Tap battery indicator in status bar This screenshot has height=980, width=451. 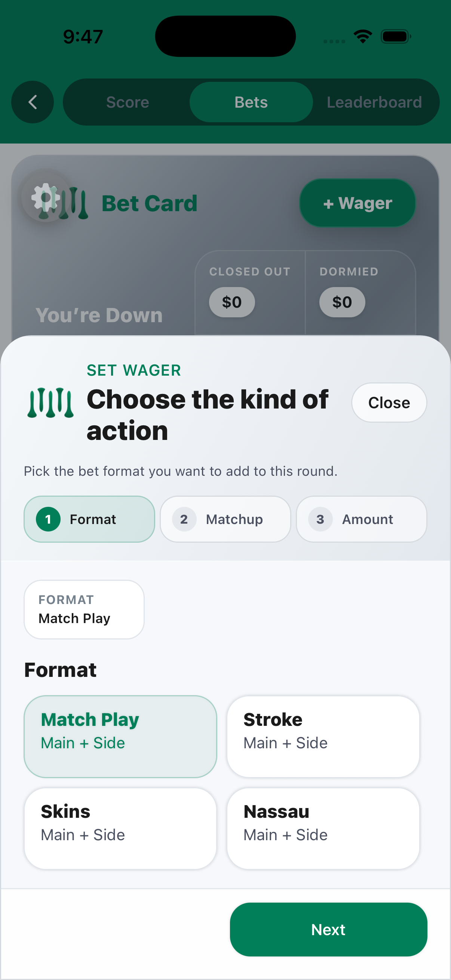(x=395, y=37)
